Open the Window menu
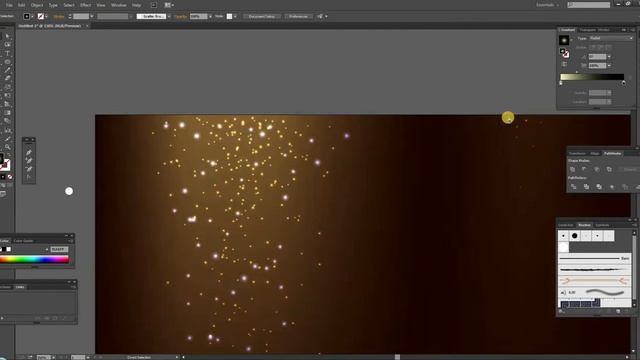The image size is (640, 360). (119, 5)
